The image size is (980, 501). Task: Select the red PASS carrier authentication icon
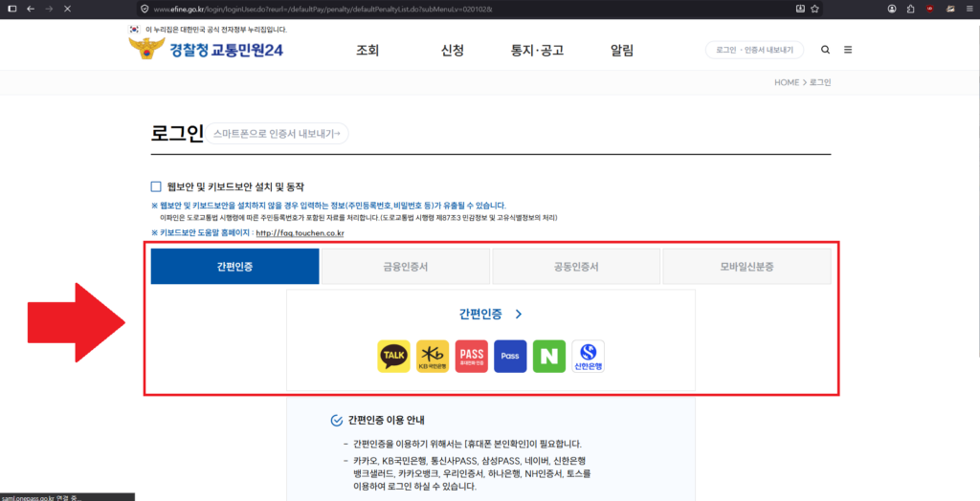(471, 356)
